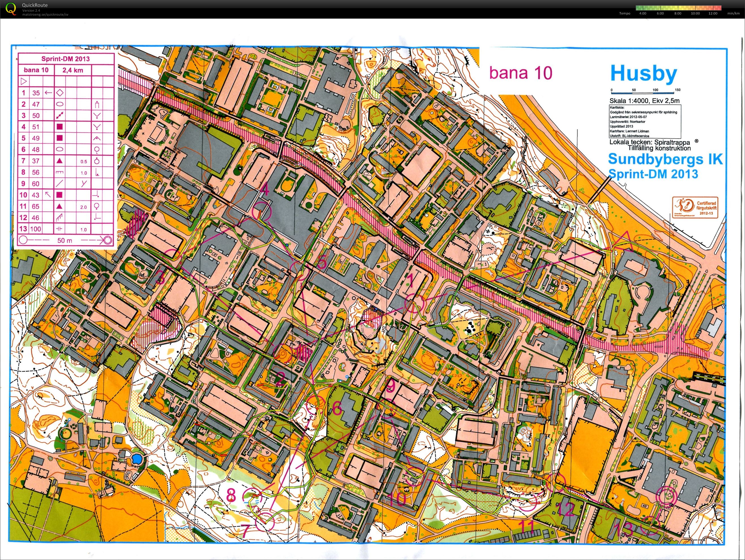745x560 pixels.
Task: Click control circle 7 on the map
Action: click(265, 521)
